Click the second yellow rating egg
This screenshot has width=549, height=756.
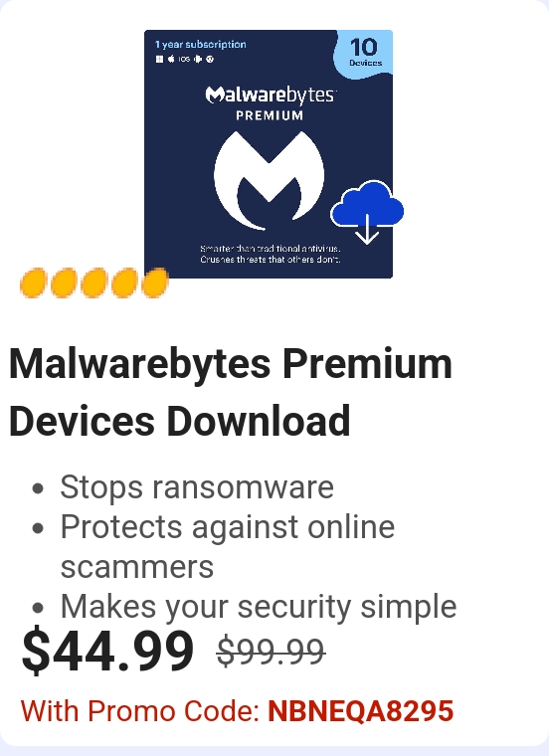(64, 283)
